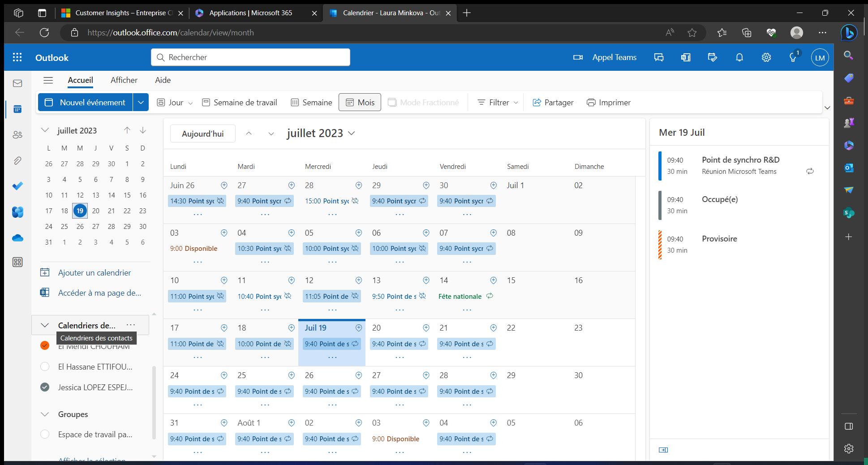The width and height of the screenshot is (868, 465).
Task: Open Point de synchro R&D agenda item
Action: coord(739,165)
